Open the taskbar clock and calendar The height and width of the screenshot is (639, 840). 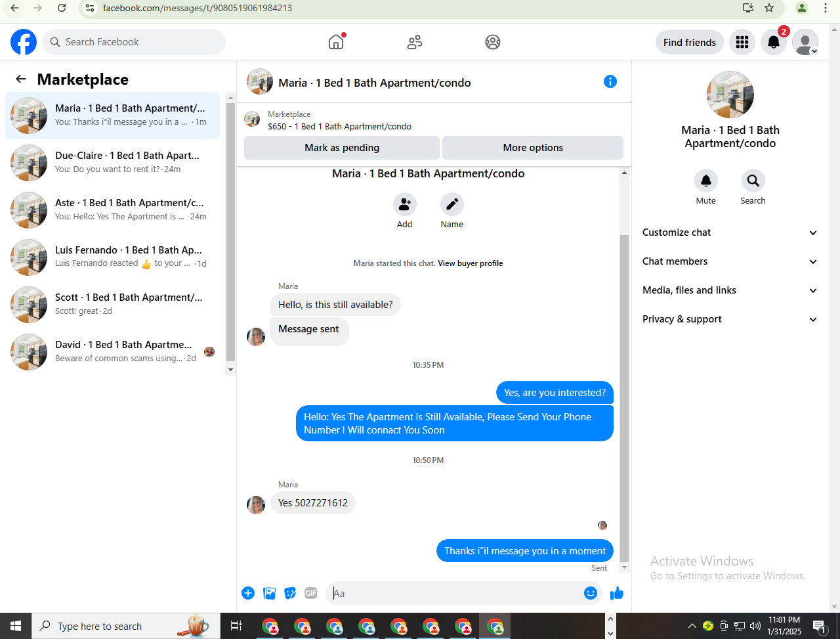click(x=784, y=626)
